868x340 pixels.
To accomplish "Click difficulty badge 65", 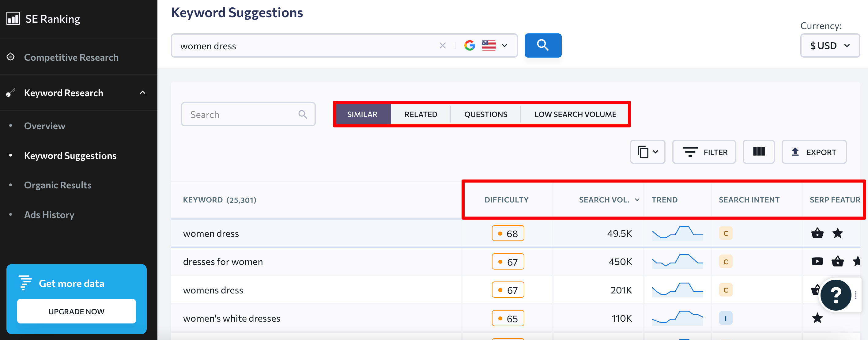I will [x=508, y=318].
